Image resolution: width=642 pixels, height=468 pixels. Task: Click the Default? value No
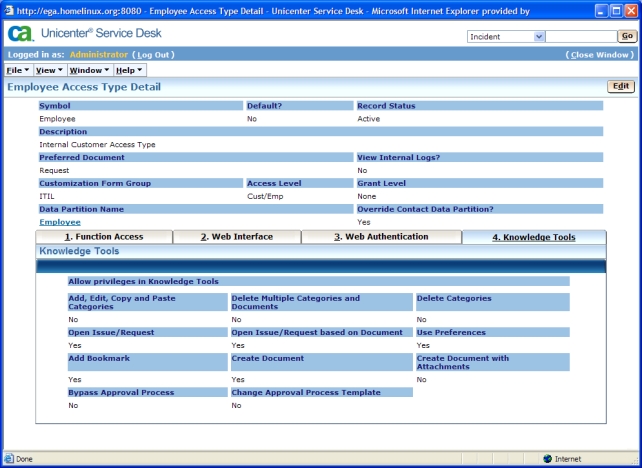(252, 119)
